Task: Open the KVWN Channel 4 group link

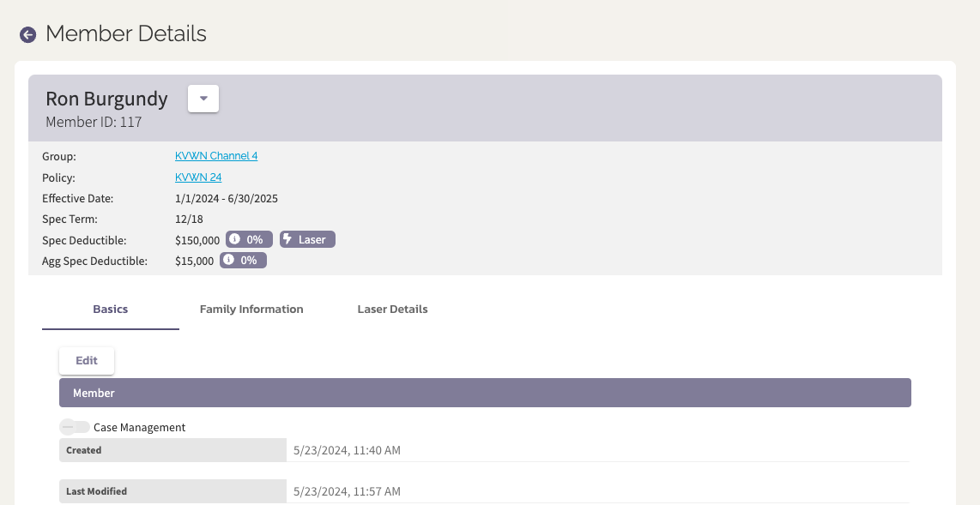Action: pyautogui.click(x=216, y=156)
